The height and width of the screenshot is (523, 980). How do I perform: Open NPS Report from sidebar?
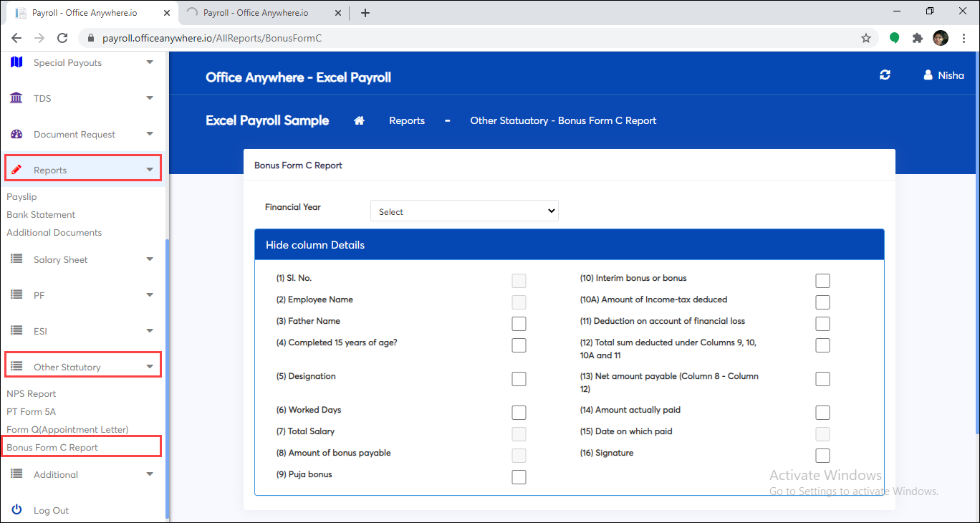click(32, 393)
